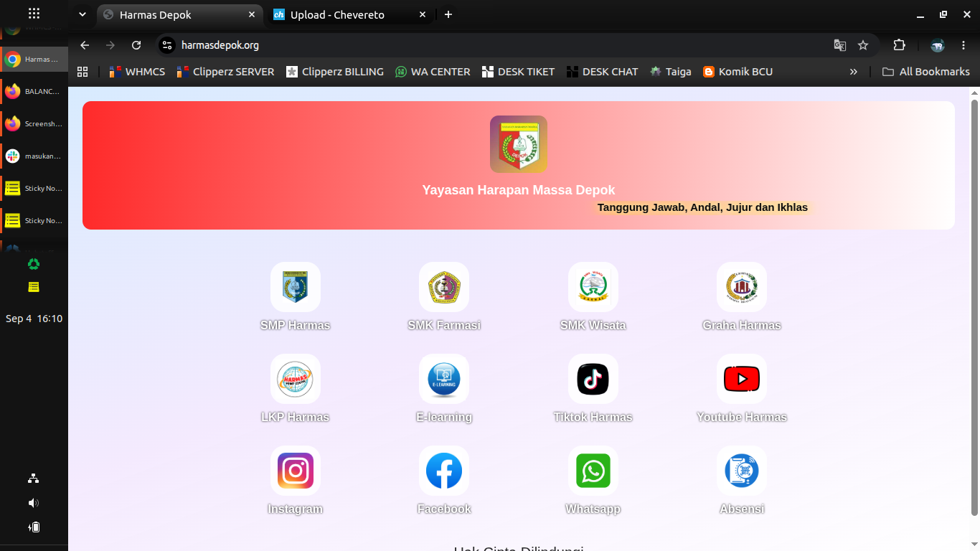Show hidden bookmarks with the chevron

[x=854, y=72]
